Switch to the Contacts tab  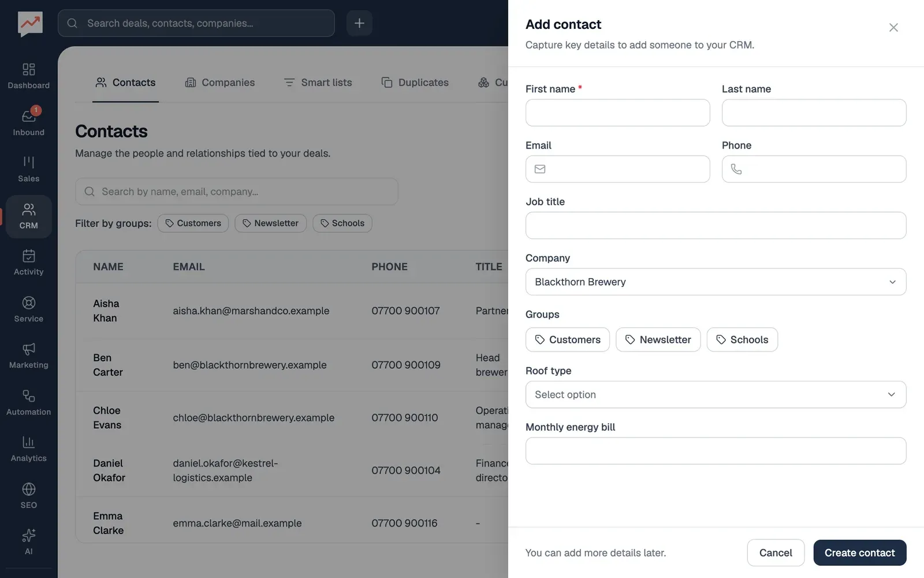point(125,83)
